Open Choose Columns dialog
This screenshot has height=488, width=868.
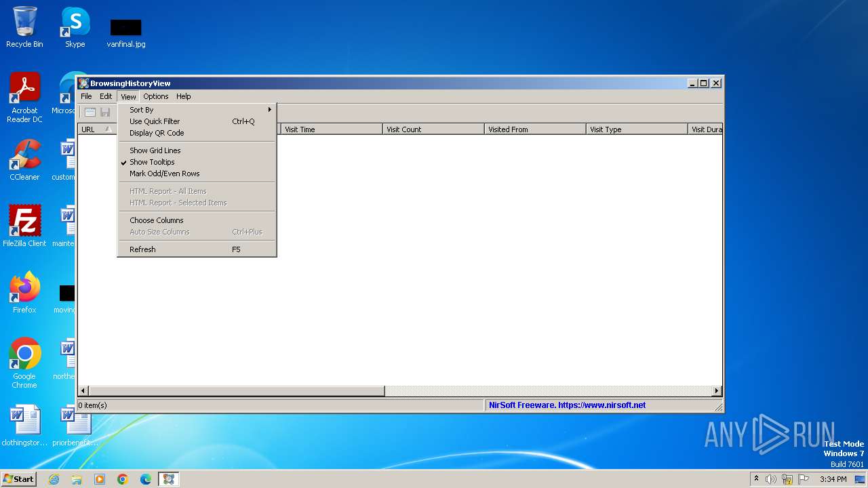click(197, 220)
